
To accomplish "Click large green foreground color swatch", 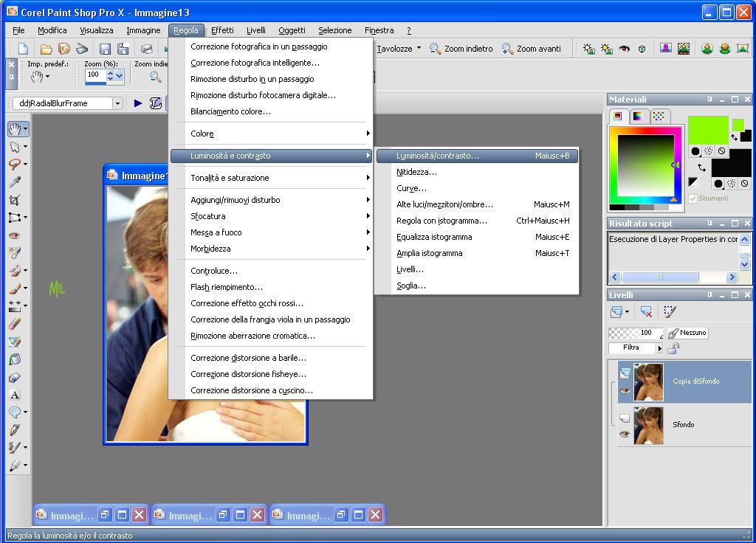I will [708, 130].
